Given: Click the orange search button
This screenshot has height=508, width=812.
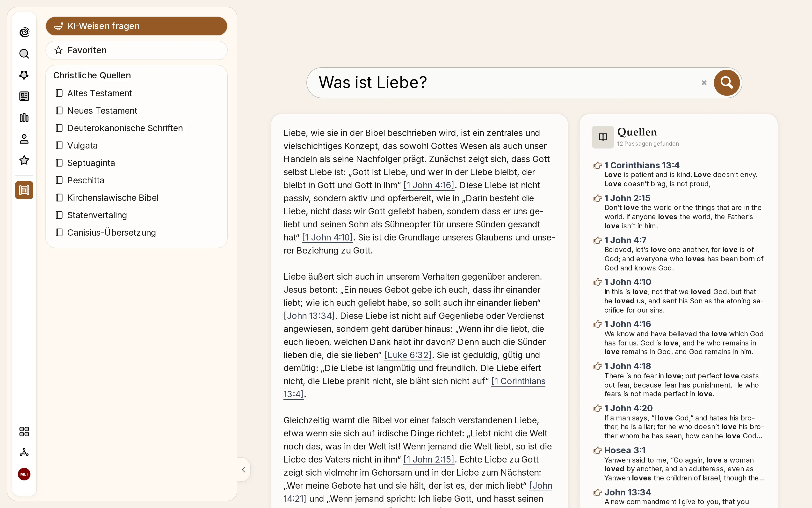Looking at the screenshot, I should tap(726, 83).
